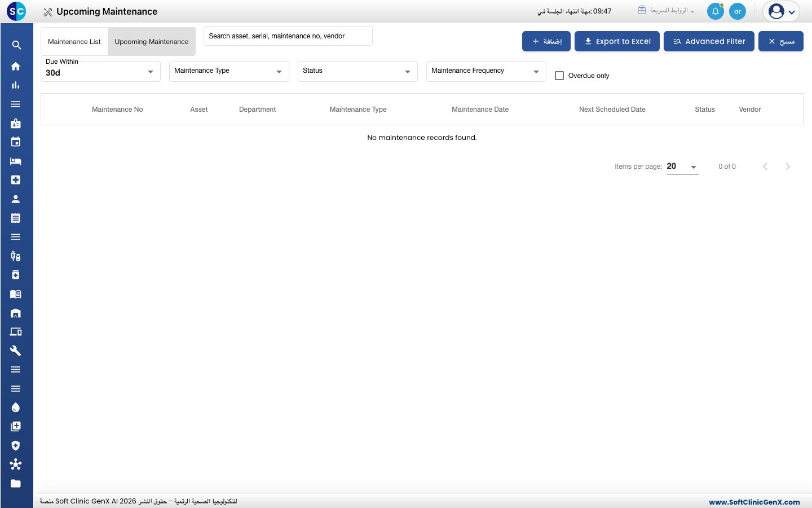Click the Department column header

258,110
